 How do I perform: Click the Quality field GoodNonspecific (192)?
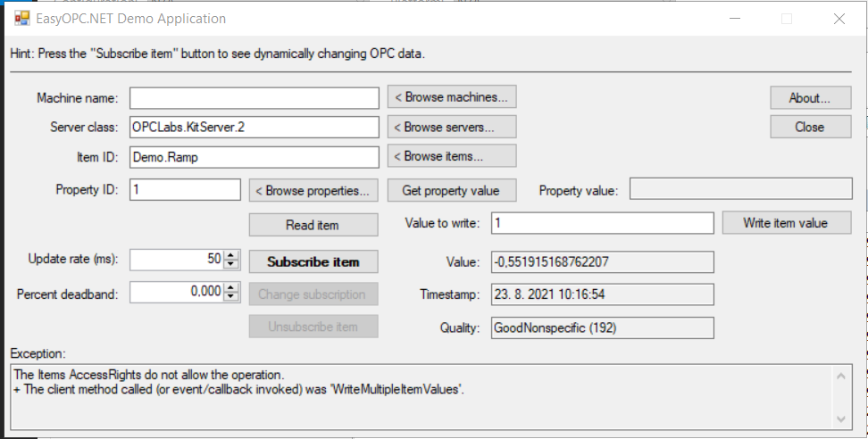602,327
